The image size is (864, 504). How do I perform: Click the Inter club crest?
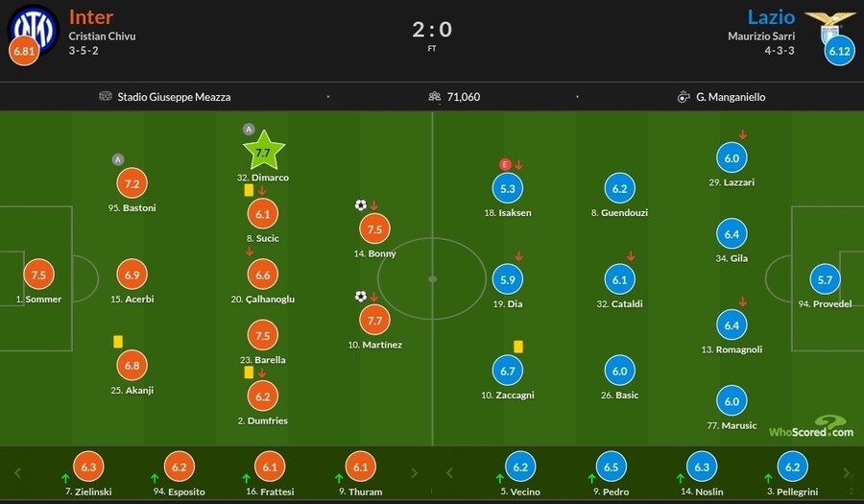pos(34,25)
